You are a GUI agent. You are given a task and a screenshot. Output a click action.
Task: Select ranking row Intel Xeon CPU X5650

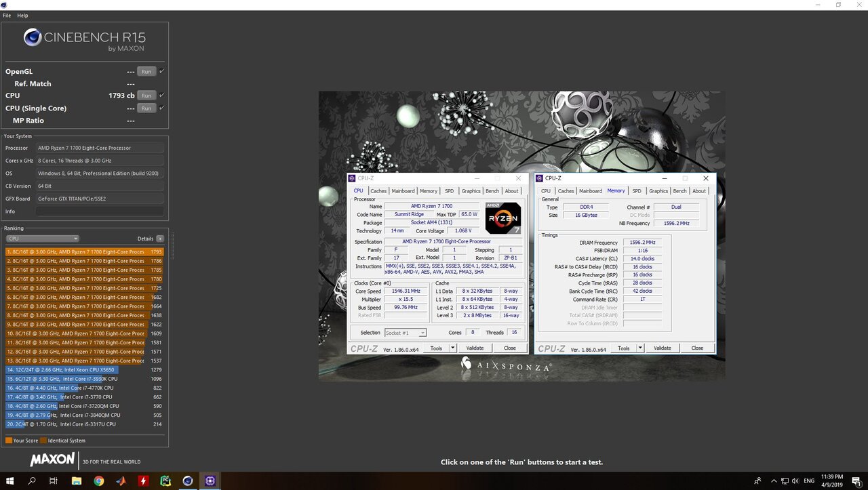[x=85, y=370]
